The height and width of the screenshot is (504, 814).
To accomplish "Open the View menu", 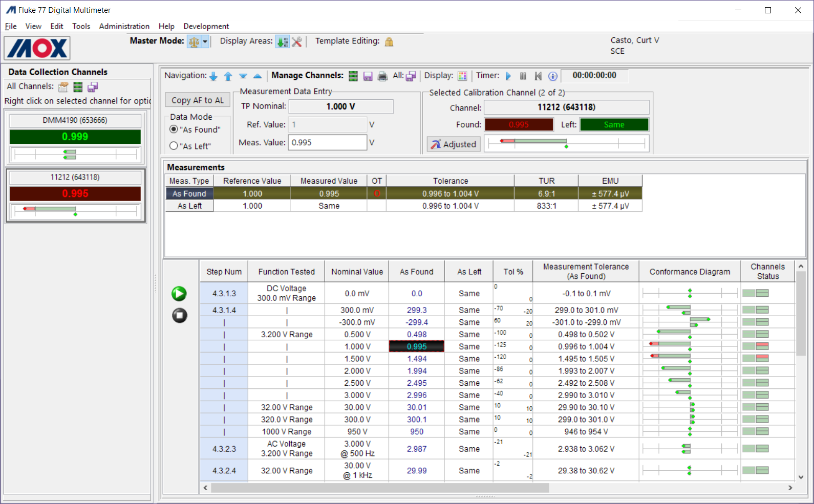I will (33, 26).
